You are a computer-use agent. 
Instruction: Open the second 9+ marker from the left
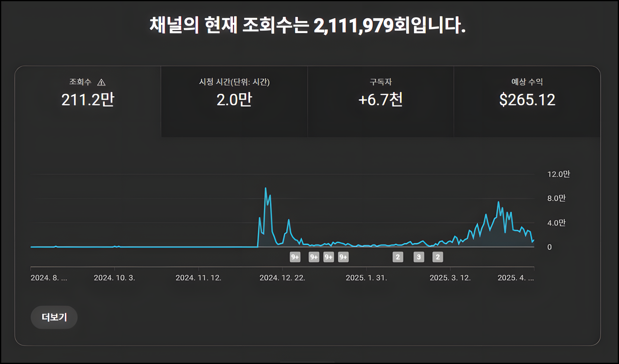(314, 257)
